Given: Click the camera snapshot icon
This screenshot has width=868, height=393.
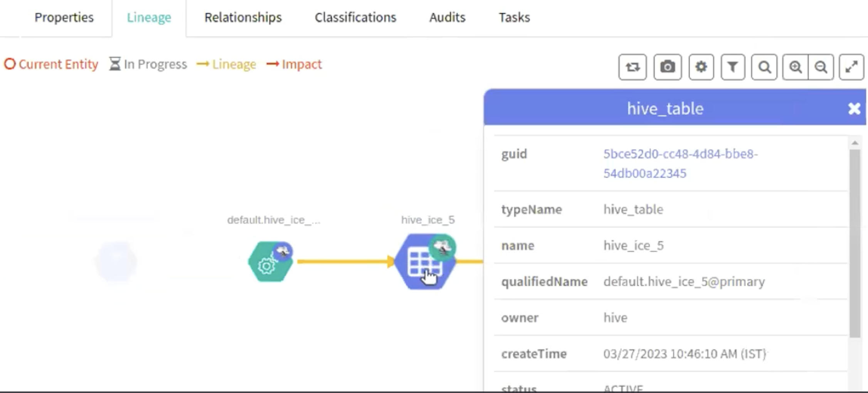Looking at the screenshot, I should 667,67.
